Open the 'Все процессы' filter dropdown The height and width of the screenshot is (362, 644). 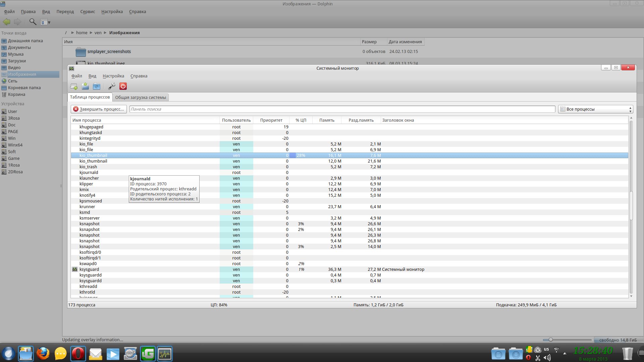[x=595, y=109]
